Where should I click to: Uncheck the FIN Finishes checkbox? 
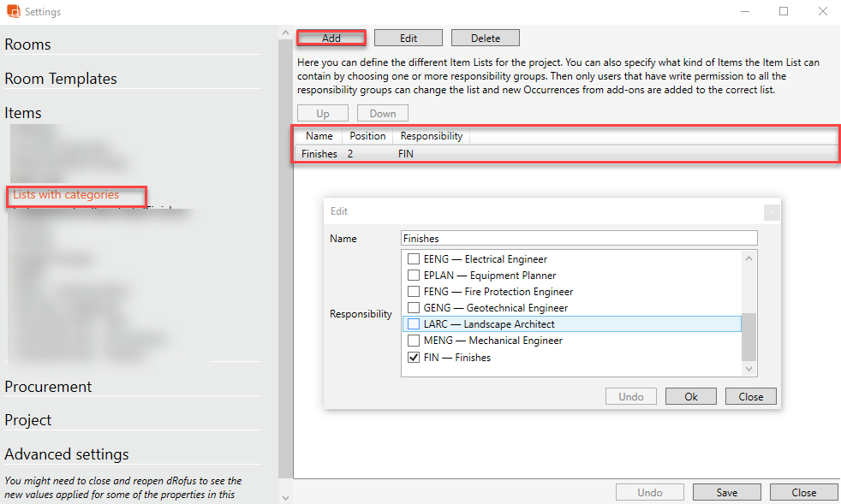(x=414, y=358)
